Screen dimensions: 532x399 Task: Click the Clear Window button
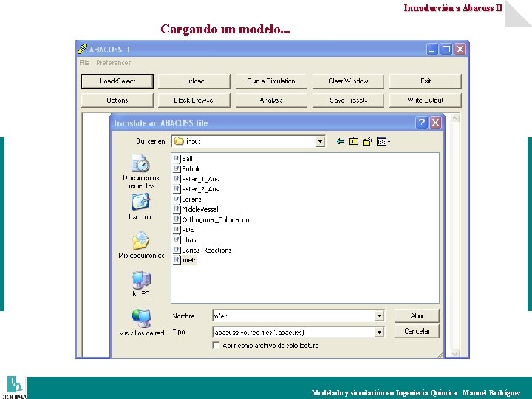(x=348, y=81)
